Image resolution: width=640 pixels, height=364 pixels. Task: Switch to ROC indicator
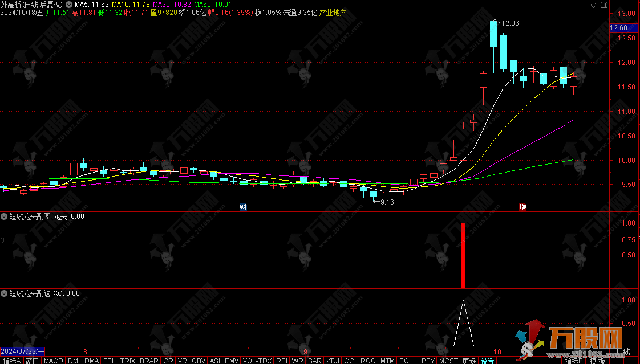coord(368,361)
